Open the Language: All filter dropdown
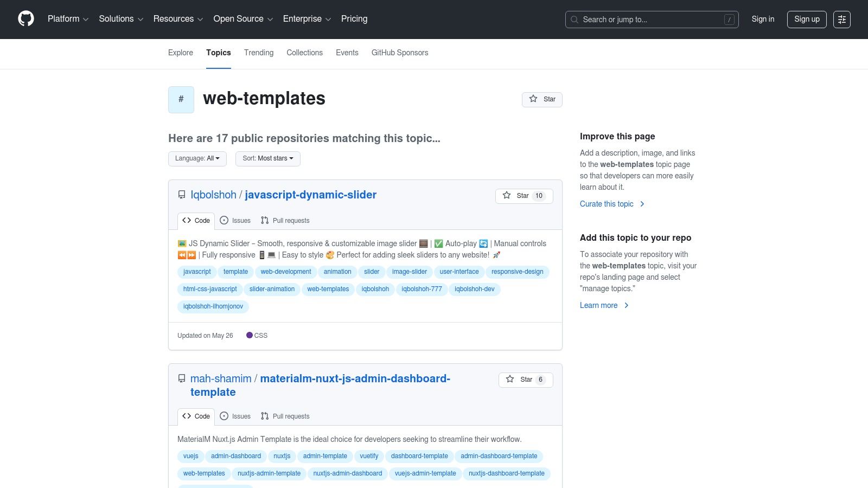This screenshot has height=488, width=868. click(x=197, y=158)
